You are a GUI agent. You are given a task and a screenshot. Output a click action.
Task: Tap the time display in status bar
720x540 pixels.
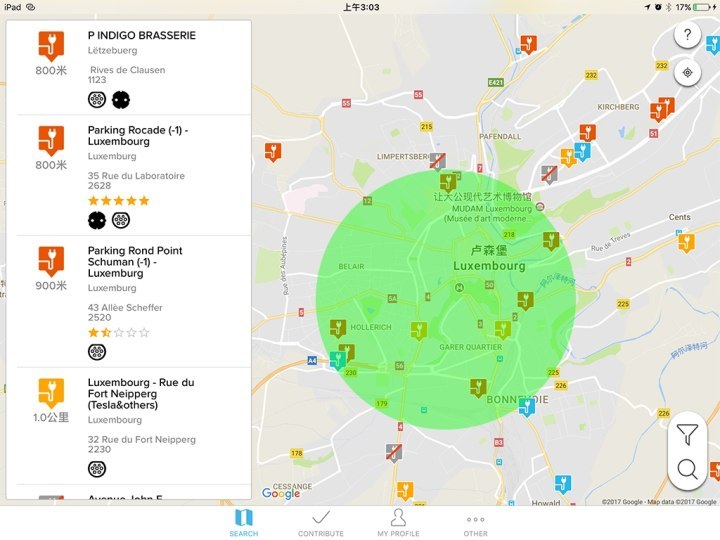[361, 7]
